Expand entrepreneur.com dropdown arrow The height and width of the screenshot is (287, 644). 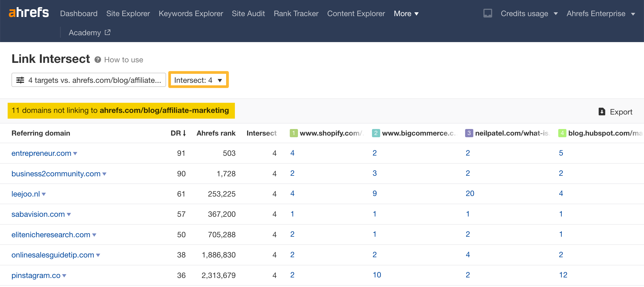pyautogui.click(x=75, y=154)
